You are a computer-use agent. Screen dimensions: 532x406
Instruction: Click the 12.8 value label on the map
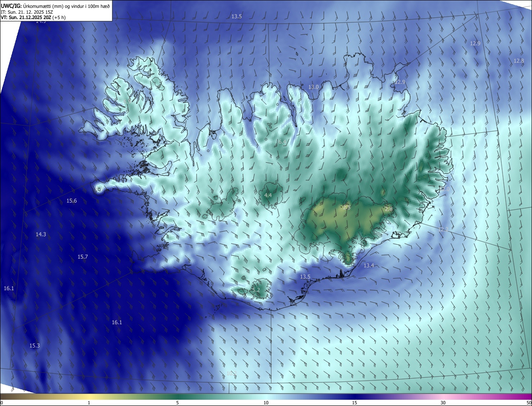(x=519, y=61)
